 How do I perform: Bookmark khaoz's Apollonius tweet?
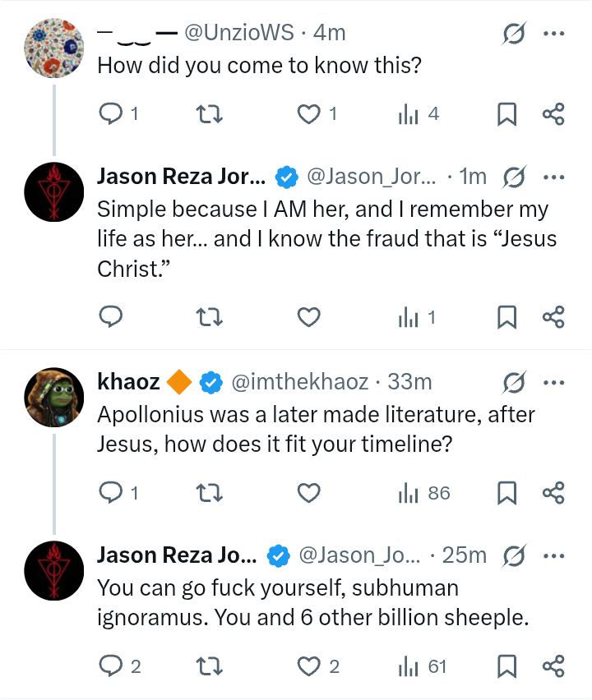506,493
